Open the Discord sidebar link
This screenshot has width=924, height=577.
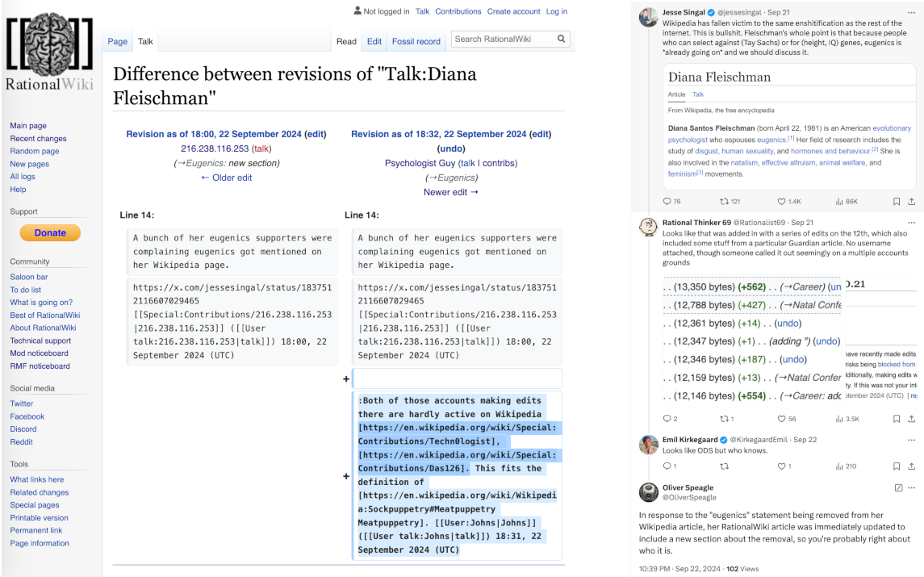pyautogui.click(x=23, y=429)
